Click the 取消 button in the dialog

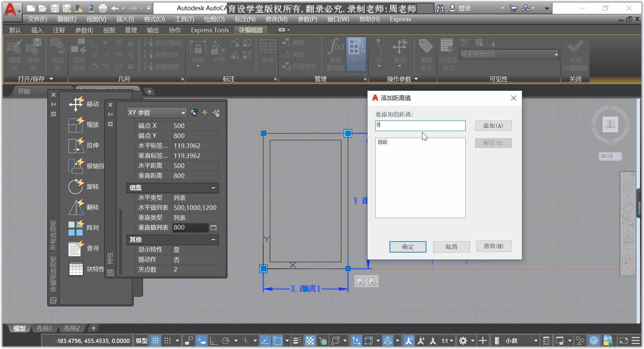point(451,247)
